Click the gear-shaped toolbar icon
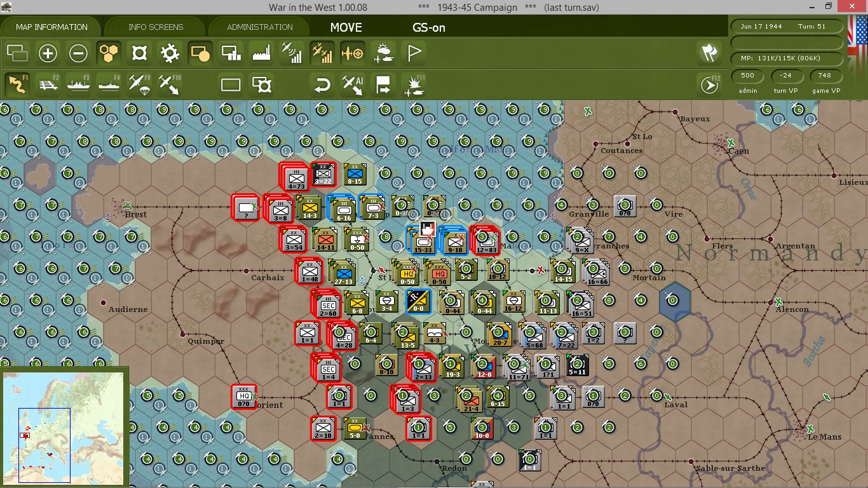 click(x=170, y=53)
